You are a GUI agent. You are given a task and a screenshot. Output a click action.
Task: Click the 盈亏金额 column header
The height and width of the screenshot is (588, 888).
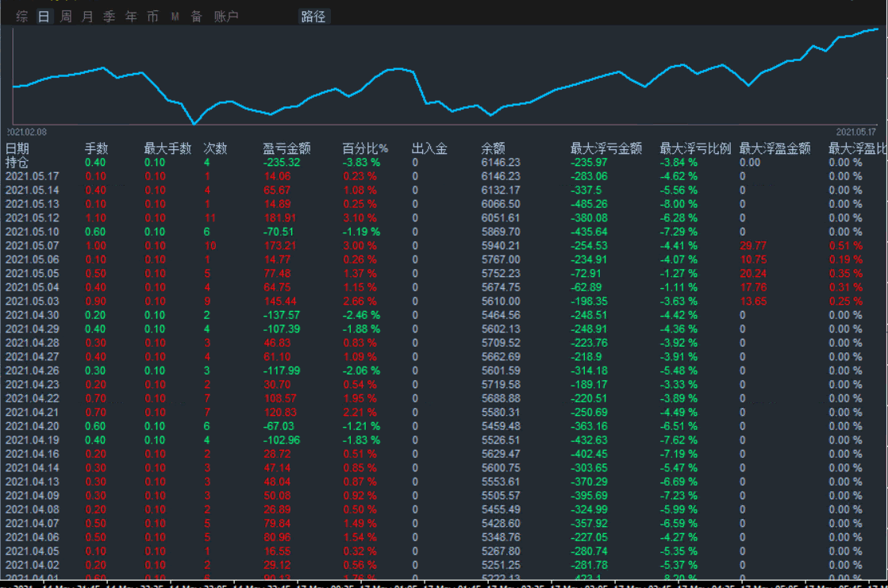point(286,148)
